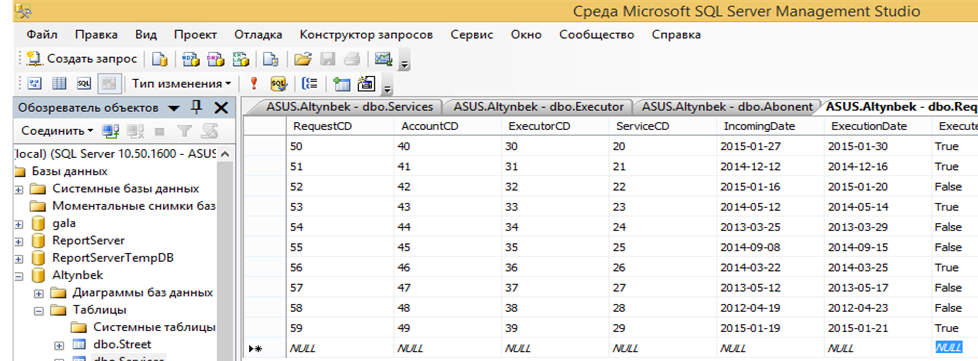Image resolution: width=978 pixels, height=361 pixels.
Task: Open the Сервис menu
Action: point(472,35)
